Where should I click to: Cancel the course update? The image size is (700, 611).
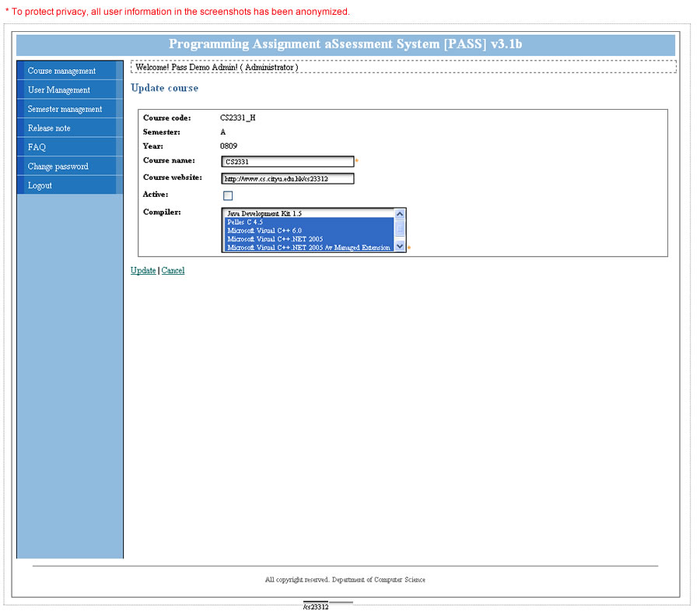point(173,271)
